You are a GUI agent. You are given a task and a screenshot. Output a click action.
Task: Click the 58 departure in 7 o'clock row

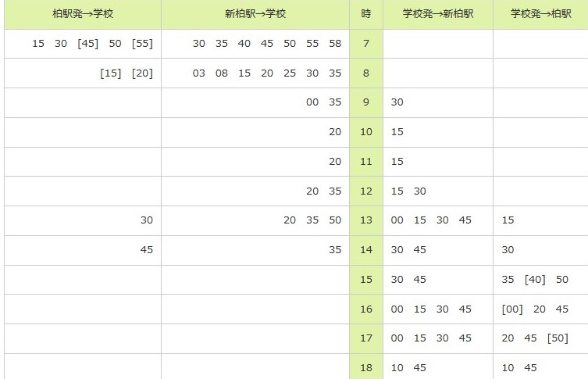[x=335, y=44]
